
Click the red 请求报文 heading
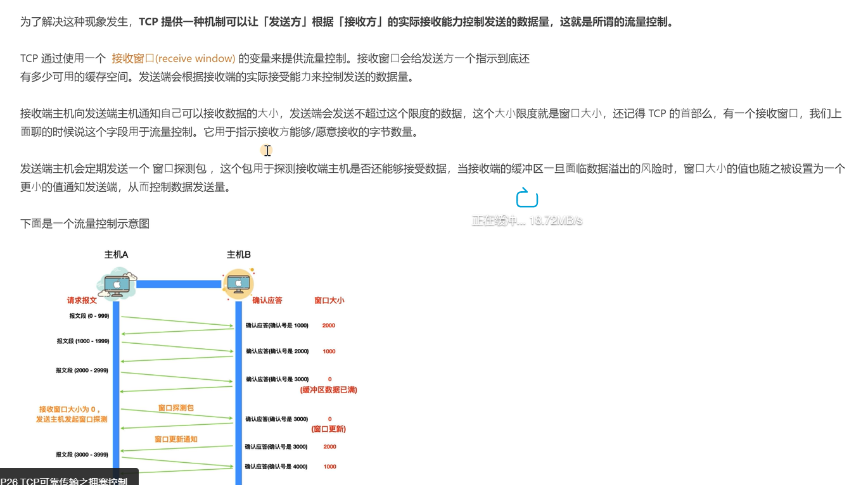click(82, 301)
